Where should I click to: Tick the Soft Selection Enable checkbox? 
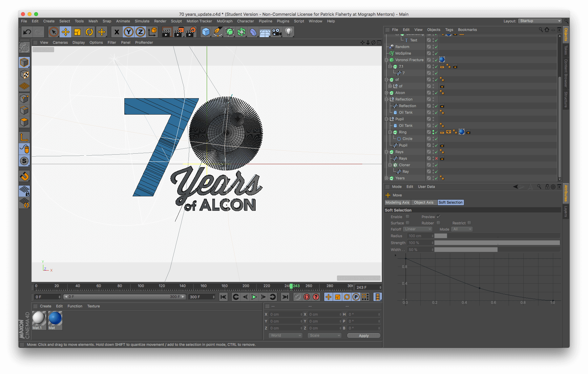click(x=408, y=217)
